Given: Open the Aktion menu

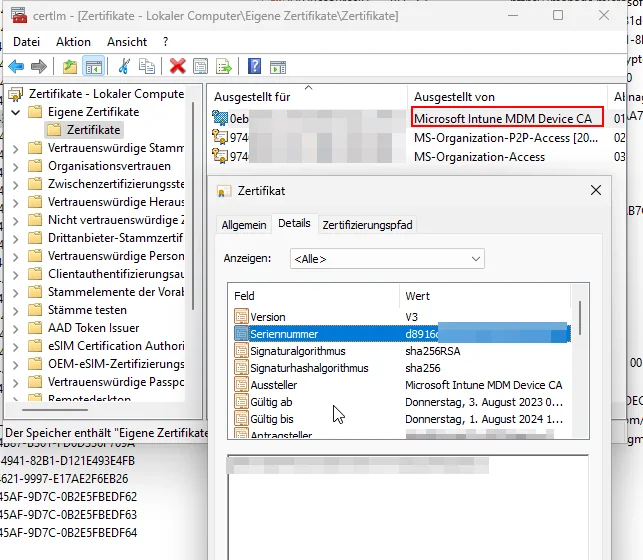Looking at the screenshot, I should point(73,42).
